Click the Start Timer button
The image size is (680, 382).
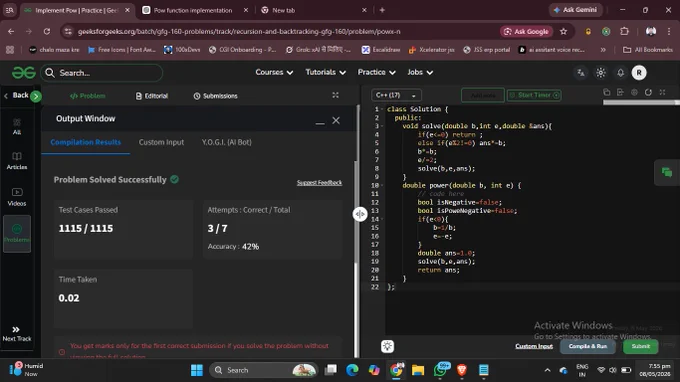(534, 95)
